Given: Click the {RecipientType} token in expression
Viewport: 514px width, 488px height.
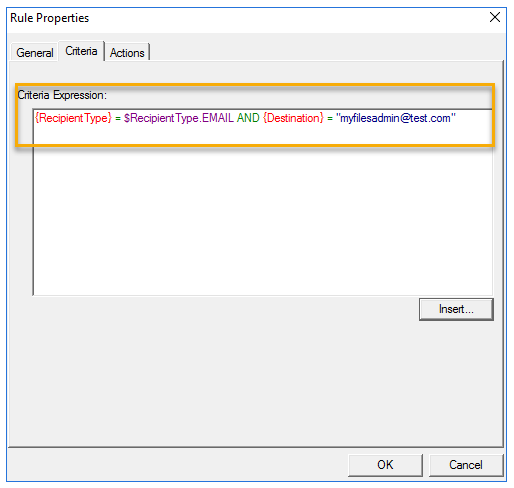Looking at the screenshot, I should (73, 118).
